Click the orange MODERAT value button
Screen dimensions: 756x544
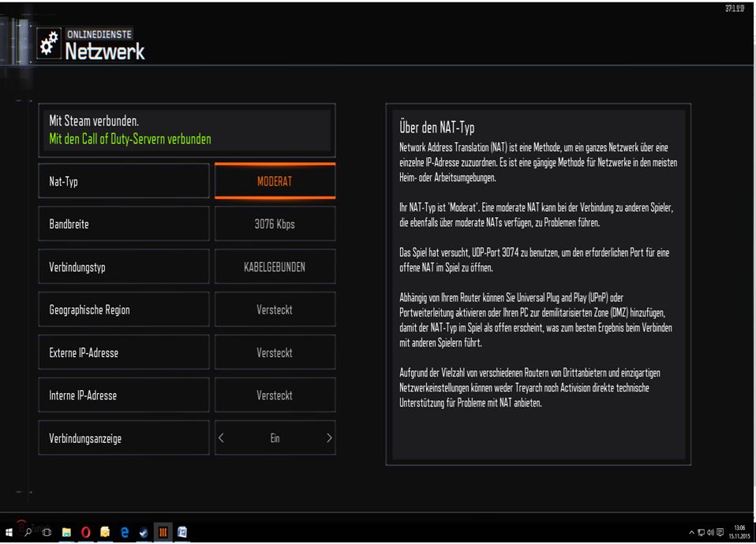point(275,182)
